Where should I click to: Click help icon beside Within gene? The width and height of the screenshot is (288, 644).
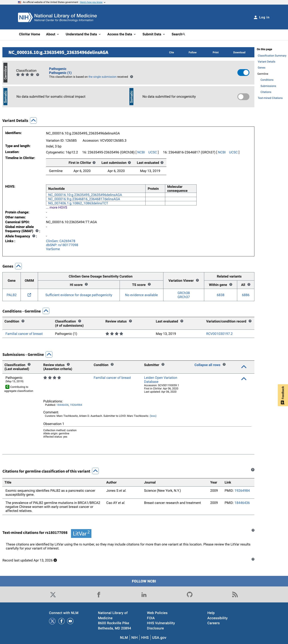click(x=231, y=284)
